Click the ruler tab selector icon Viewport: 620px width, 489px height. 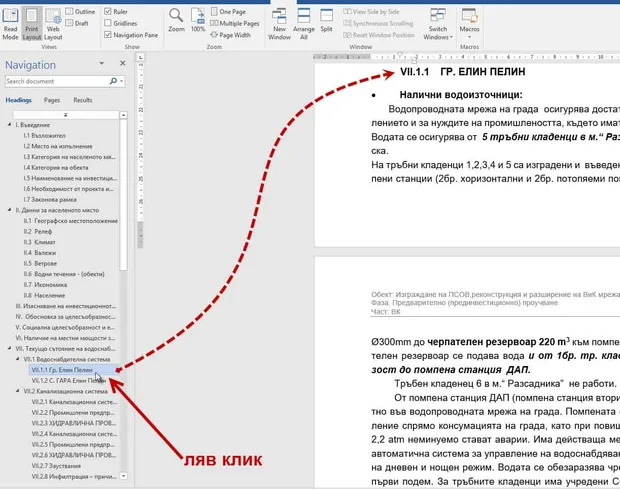pyautogui.click(x=141, y=57)
